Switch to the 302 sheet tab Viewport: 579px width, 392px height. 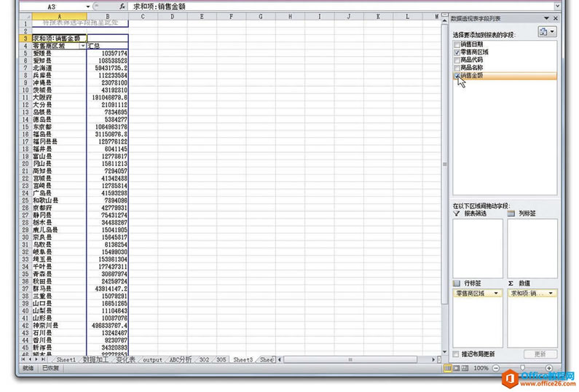[204, 359]
